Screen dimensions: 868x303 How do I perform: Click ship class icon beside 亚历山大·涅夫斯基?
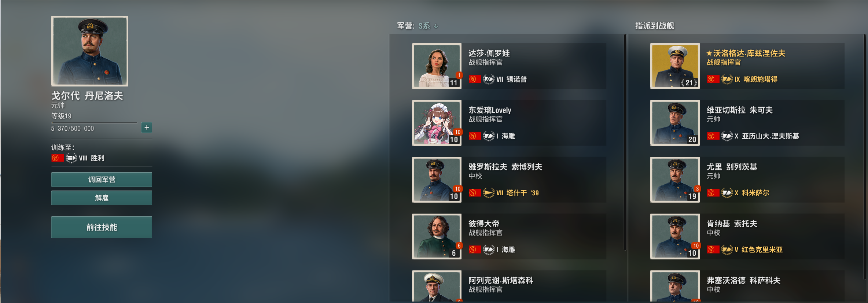click(727, 136)
